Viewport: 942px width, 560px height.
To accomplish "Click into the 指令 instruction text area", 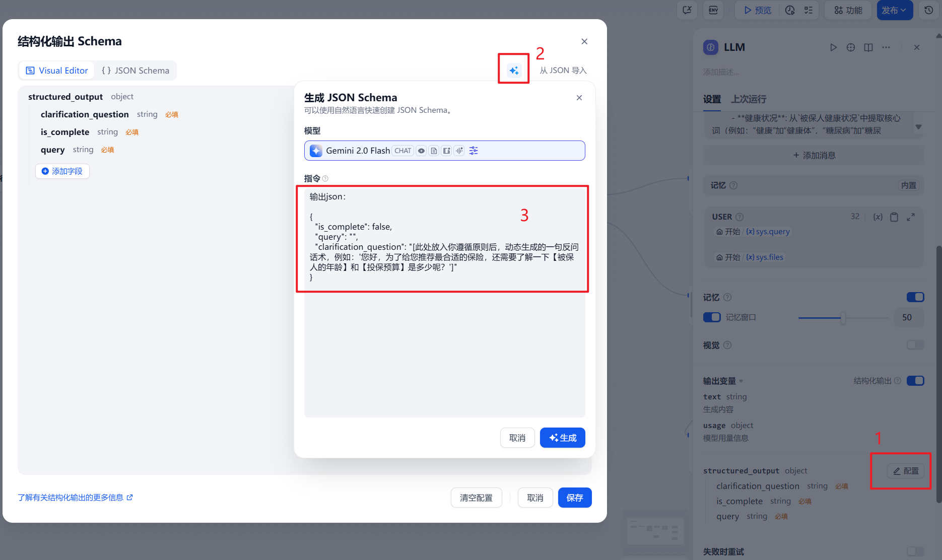I will pos(444,302).
